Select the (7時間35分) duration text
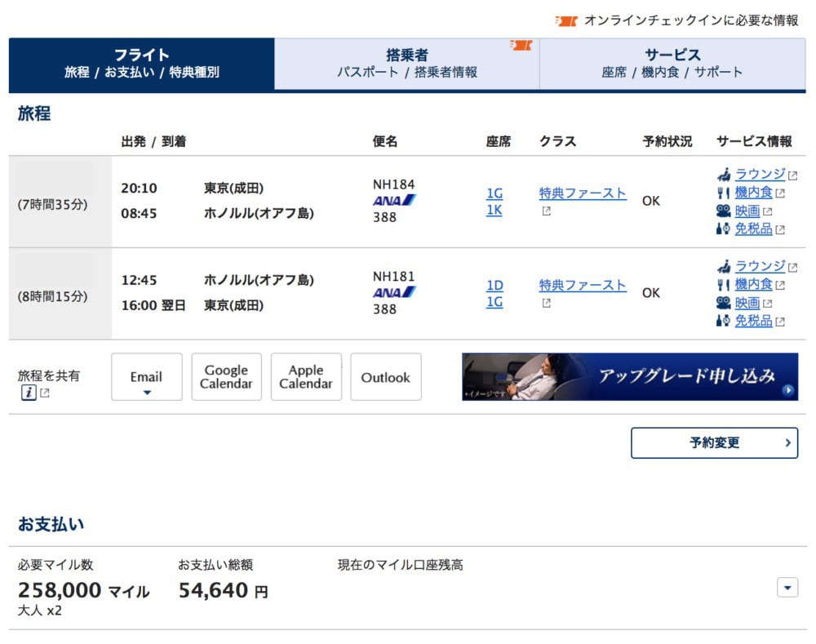 pos(52,205)
